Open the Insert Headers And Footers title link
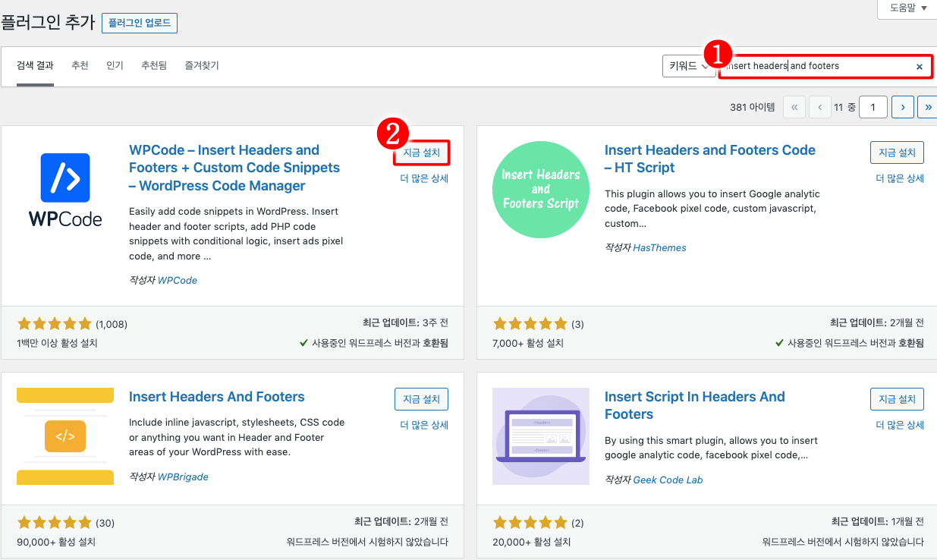 point(217,397)
